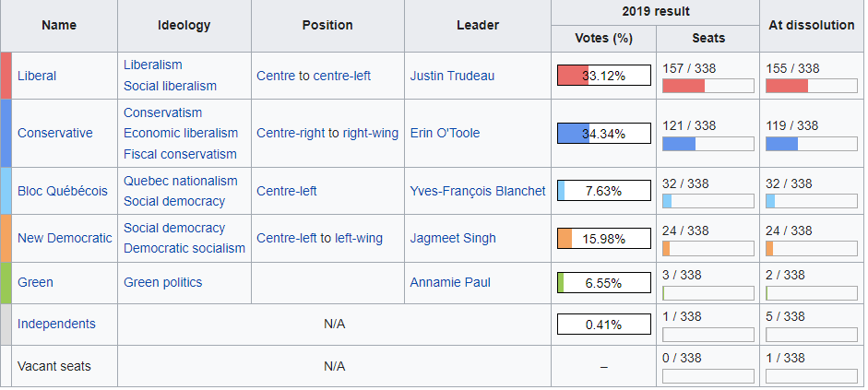Open the Jagmeet Singh link
Screen dimensions: 868x390
pyautogui.click(x=453, y=238)
